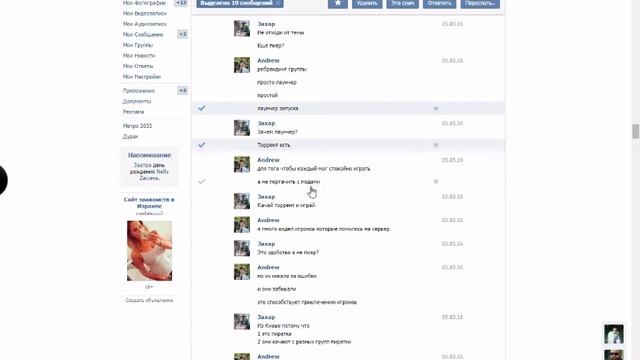
Task: Click the Это спам button
Action: (x=402, y=3)
